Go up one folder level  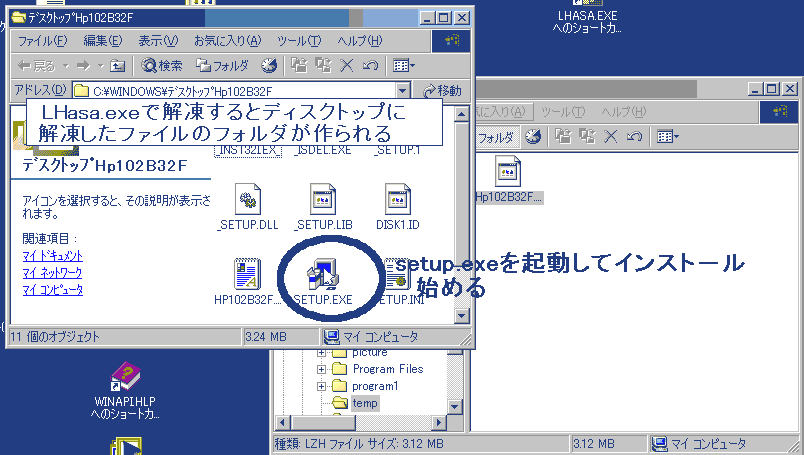pos(117,66)
